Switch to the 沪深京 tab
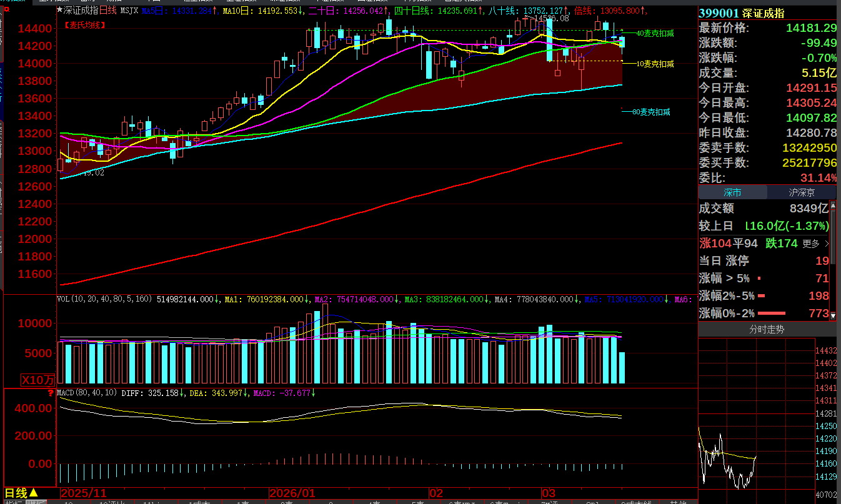 [x=801, y=192]
